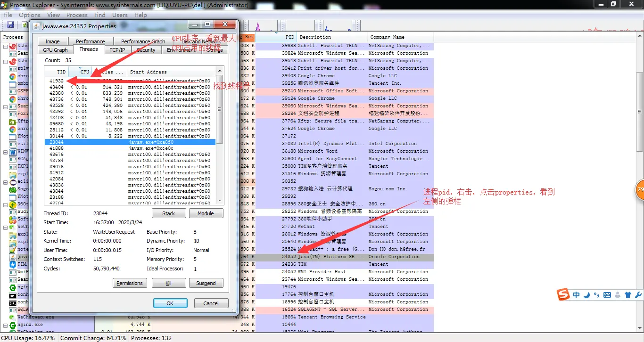The height and width of the screenshot is (342, 644).
Task: Click the Sogou user account icon
Action: tap(618, 295)
